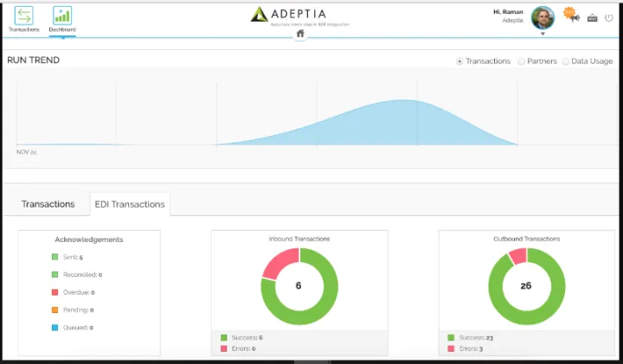Select the Data Usage radio button

click(566, 61)
